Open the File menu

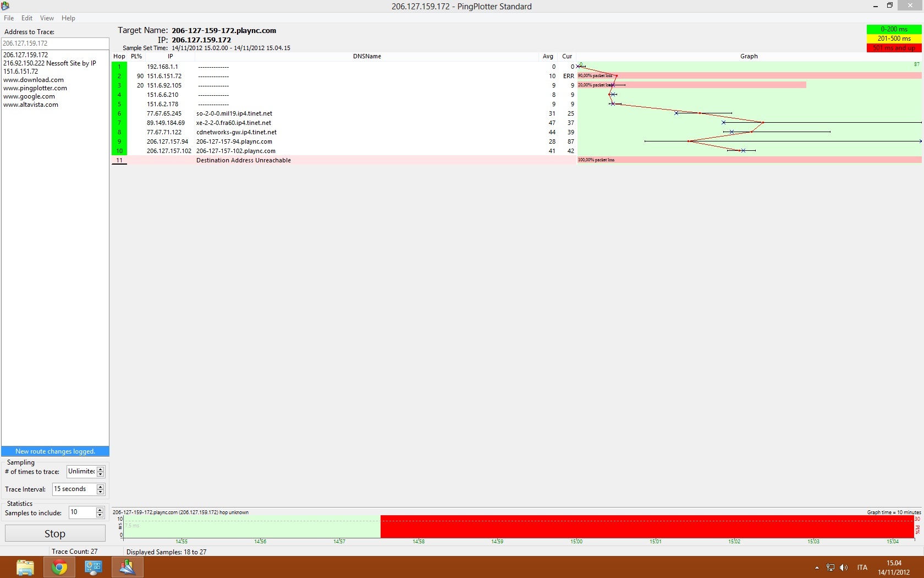point(9,18)
